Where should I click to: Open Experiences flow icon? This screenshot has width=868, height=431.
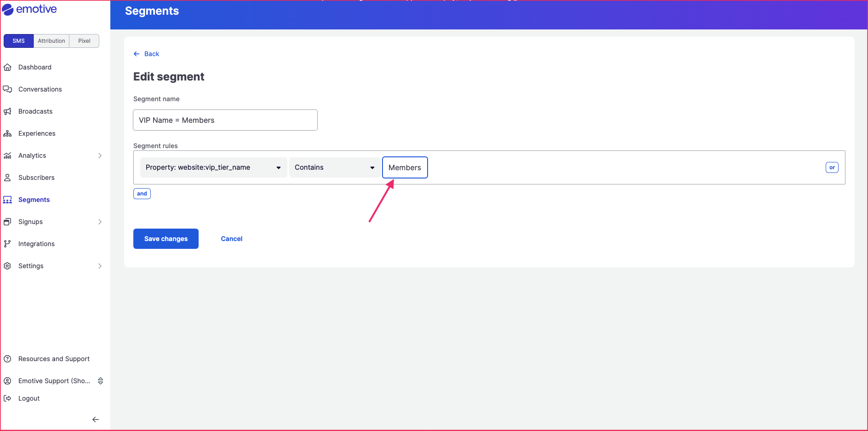(7, 133)
